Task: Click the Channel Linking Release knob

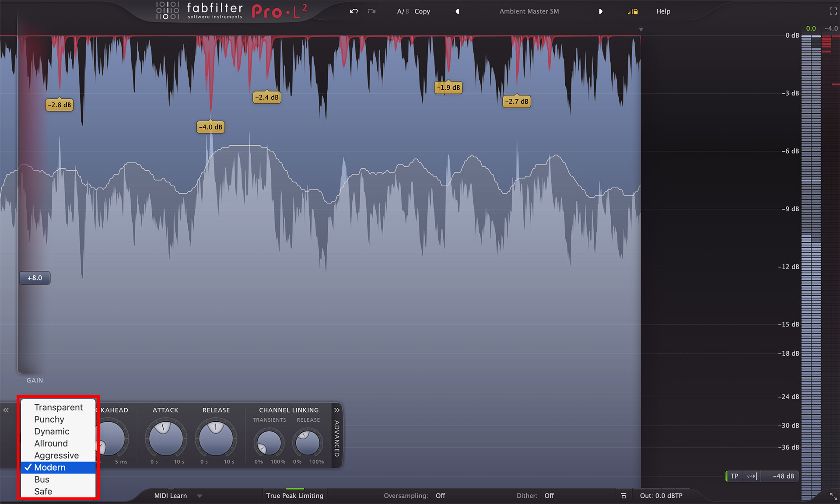Action: (x=308, y=443)
